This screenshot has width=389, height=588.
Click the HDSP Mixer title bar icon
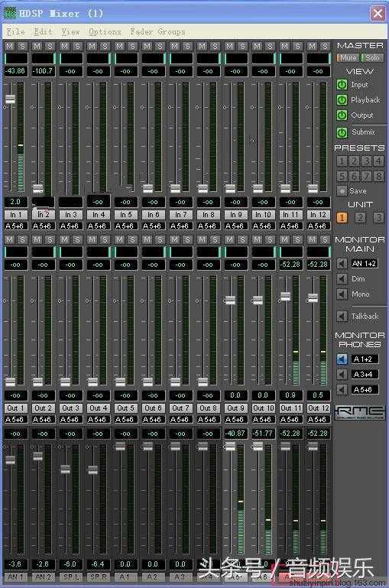[x=10, y=13]
